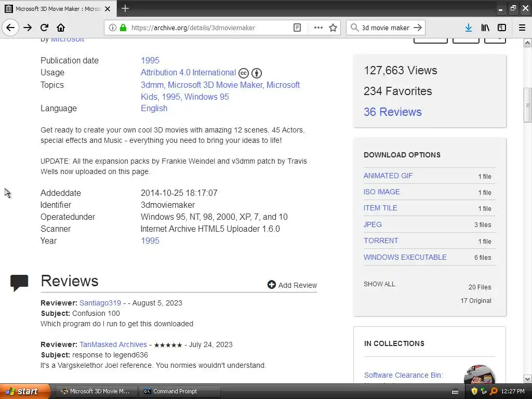Select the Microsoft 3D Movie Maker browser tab
Viewport: 532px width, 399px height.
tap(58, 9)
